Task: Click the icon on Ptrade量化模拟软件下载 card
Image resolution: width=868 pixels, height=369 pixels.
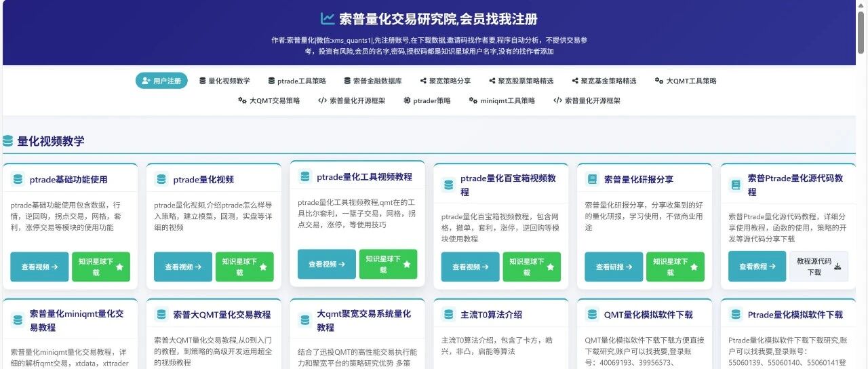Action: click(x=736, y=315)
